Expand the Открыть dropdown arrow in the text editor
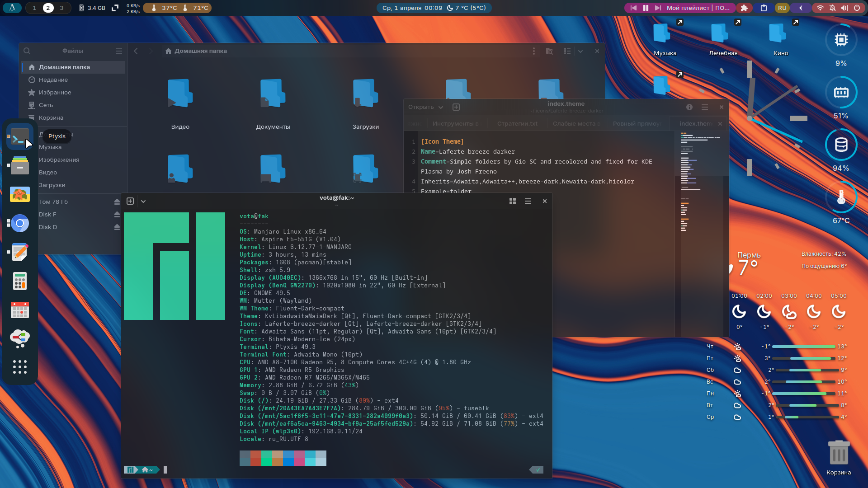The image size is (868, 488). pos(441,107)
